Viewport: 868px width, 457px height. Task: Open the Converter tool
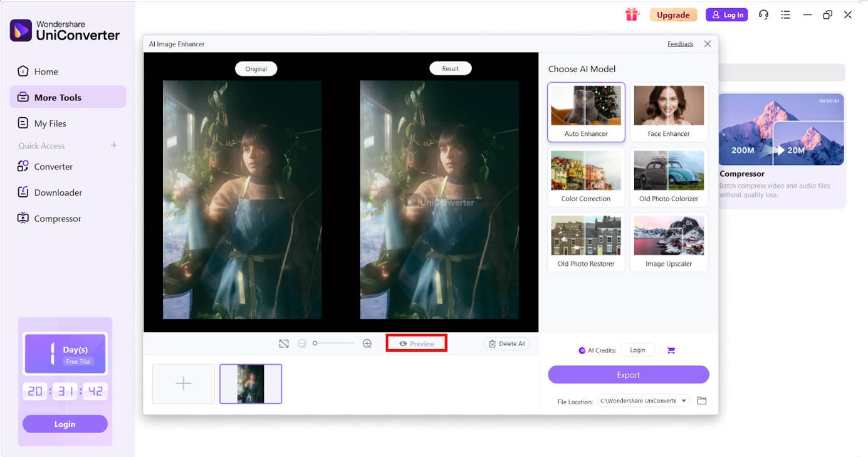point(68,167)
